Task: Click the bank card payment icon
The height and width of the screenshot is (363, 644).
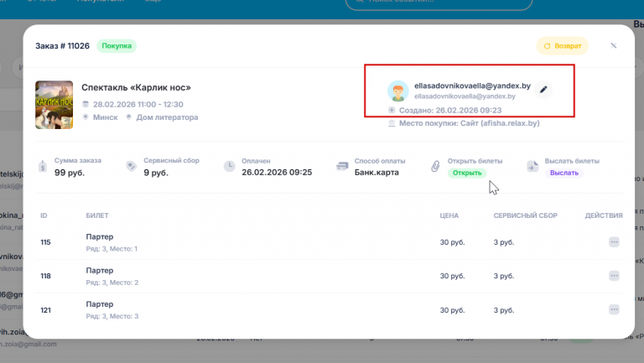Action: [342, 166]
